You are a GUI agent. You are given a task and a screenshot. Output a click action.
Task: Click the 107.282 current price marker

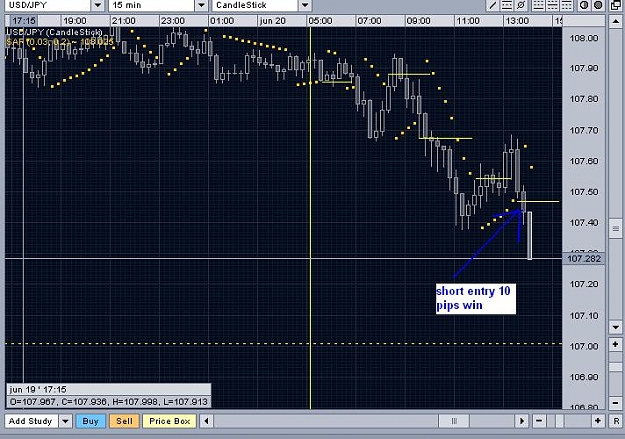[x=584, y=259]
